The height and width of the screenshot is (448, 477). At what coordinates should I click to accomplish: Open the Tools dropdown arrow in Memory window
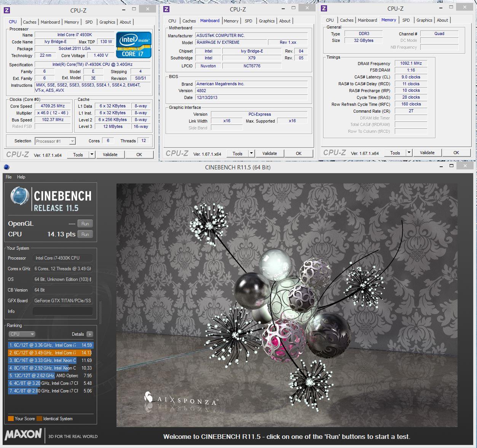tap(409, 153)
